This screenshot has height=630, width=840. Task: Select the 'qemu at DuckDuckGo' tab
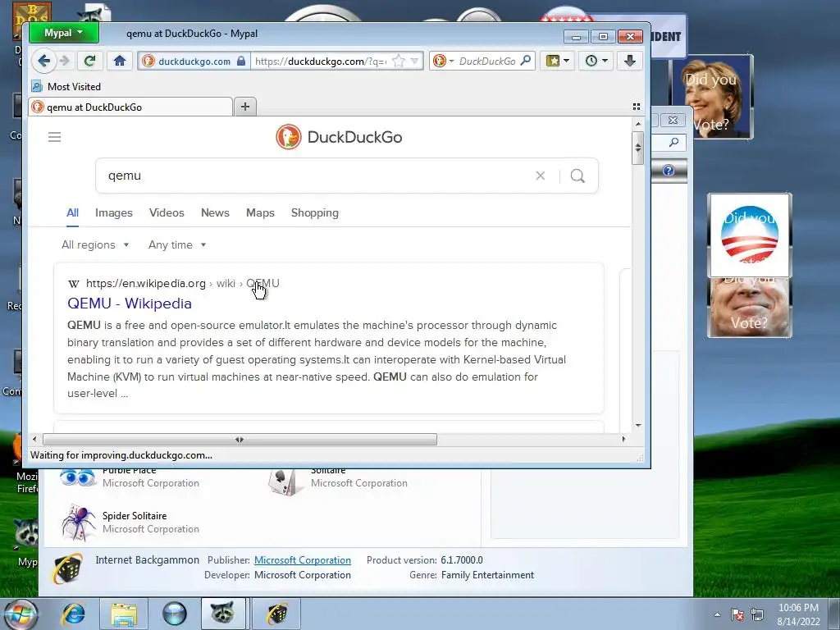point(130,107)
